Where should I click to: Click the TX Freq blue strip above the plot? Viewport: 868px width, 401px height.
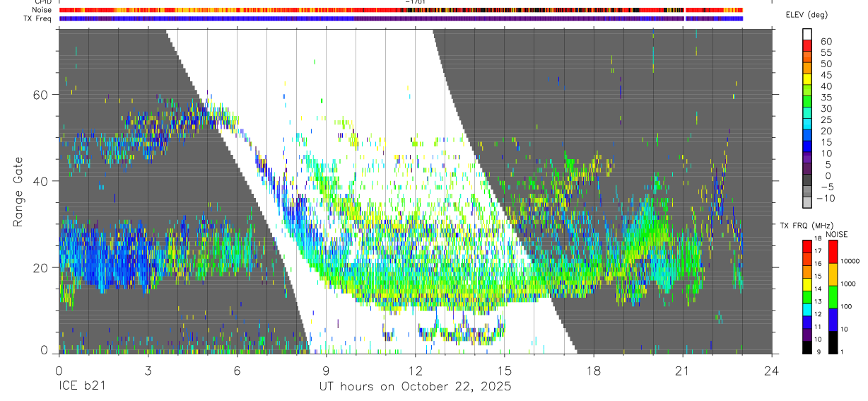click(401, 18)
